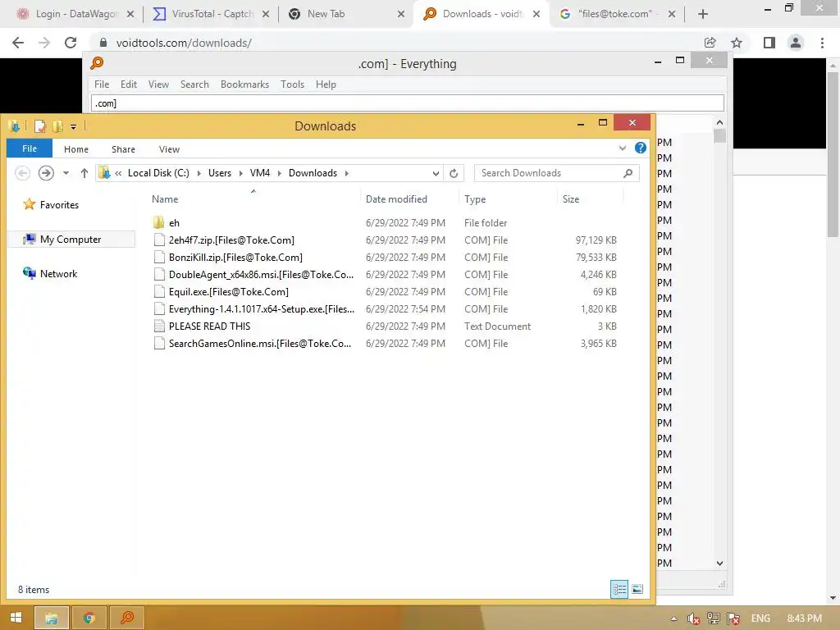Go back in Chrome browser
The width and height of the screenshot is (840, 630).
click(x=18, y=43)
